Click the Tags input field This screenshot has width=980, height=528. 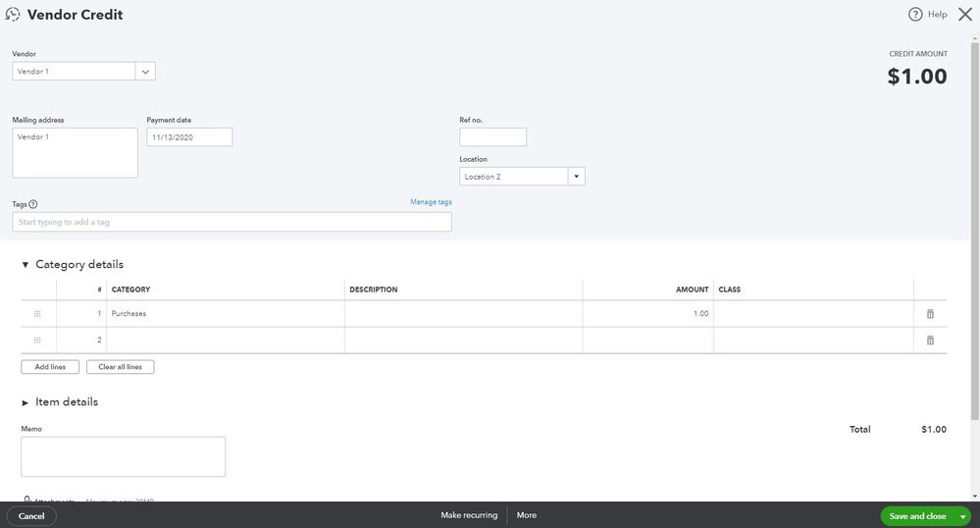232,222
